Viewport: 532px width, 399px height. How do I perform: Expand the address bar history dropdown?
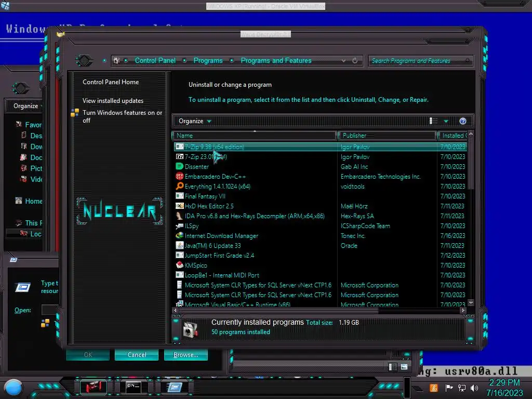coord(344,60)
